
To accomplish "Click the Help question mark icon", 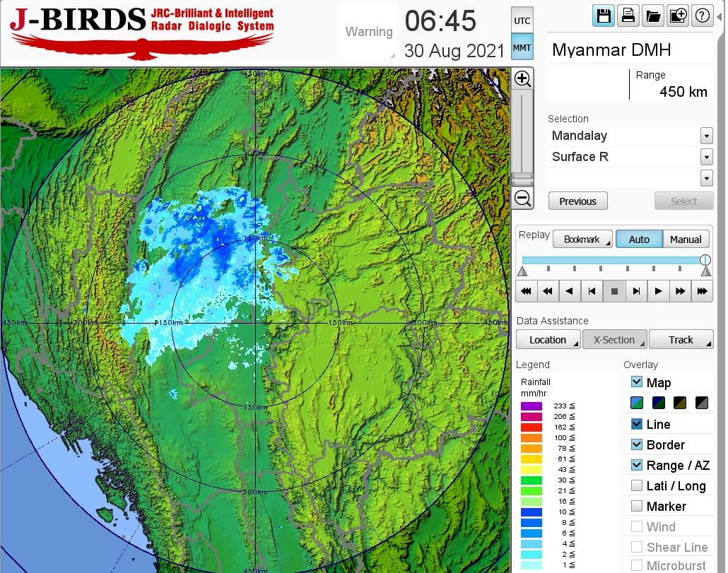I will [x=702, y=16].
